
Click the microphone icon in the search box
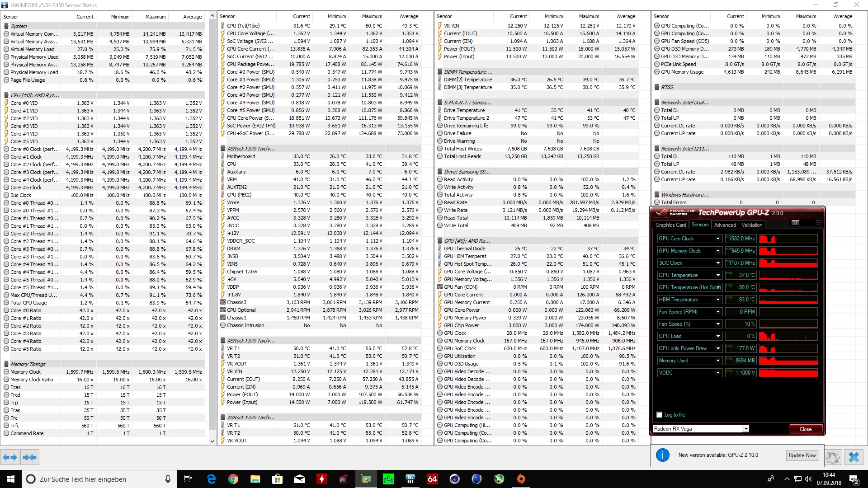168,479
